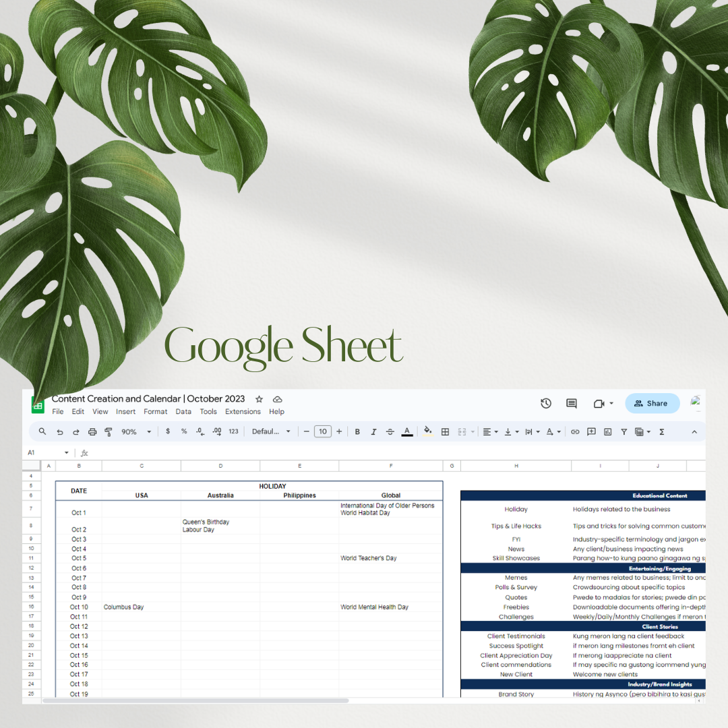Click the borders grid icon
This screenshot has width=728, height=728.
click(445, 432)
